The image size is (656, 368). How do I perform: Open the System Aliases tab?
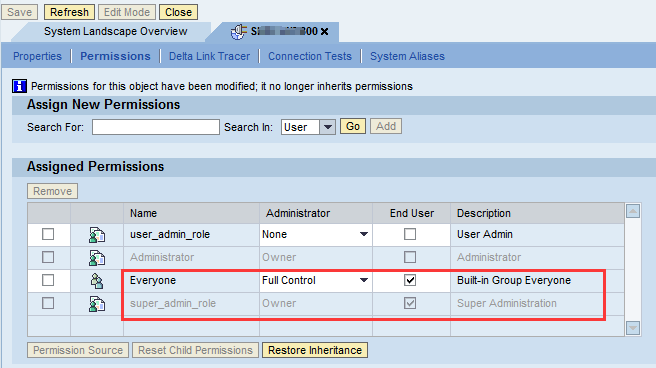(407, 56)
